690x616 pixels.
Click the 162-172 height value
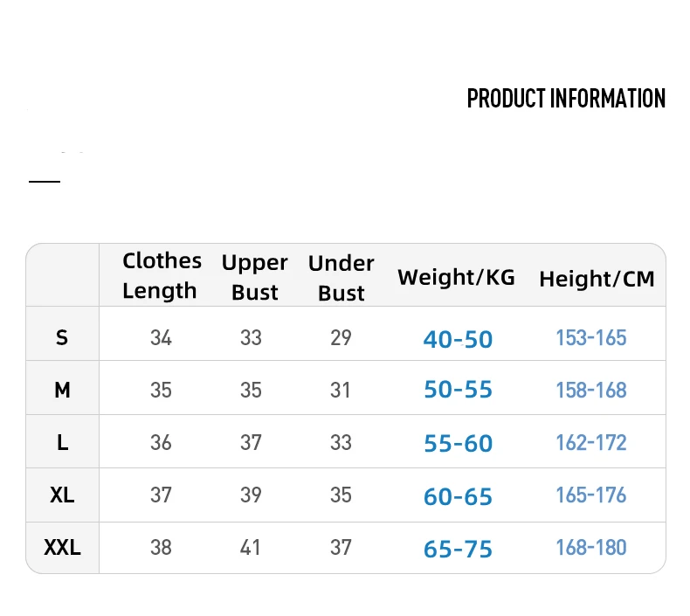(591, 443)
